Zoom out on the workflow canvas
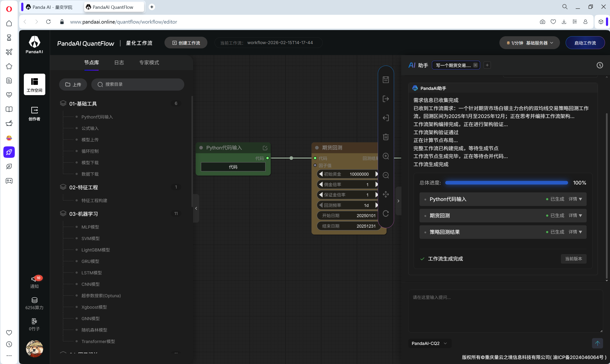610x364 pixels. pos(386,175)
